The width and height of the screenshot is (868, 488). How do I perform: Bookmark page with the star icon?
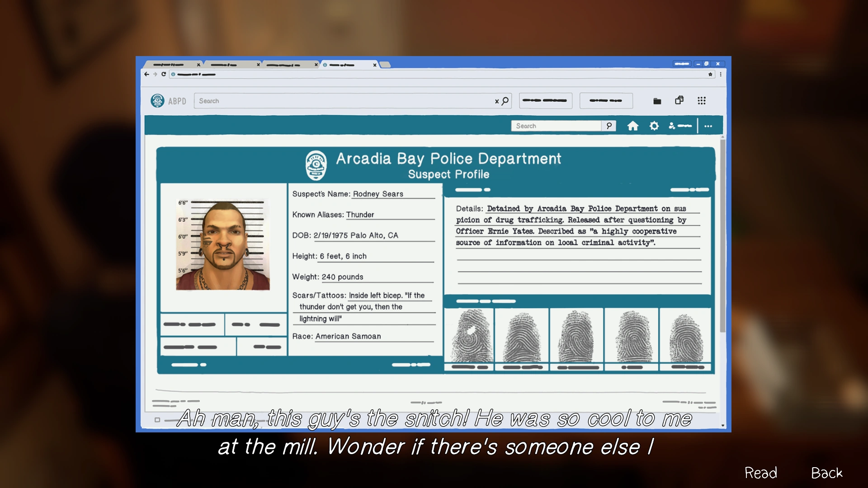tap(710, 75)
